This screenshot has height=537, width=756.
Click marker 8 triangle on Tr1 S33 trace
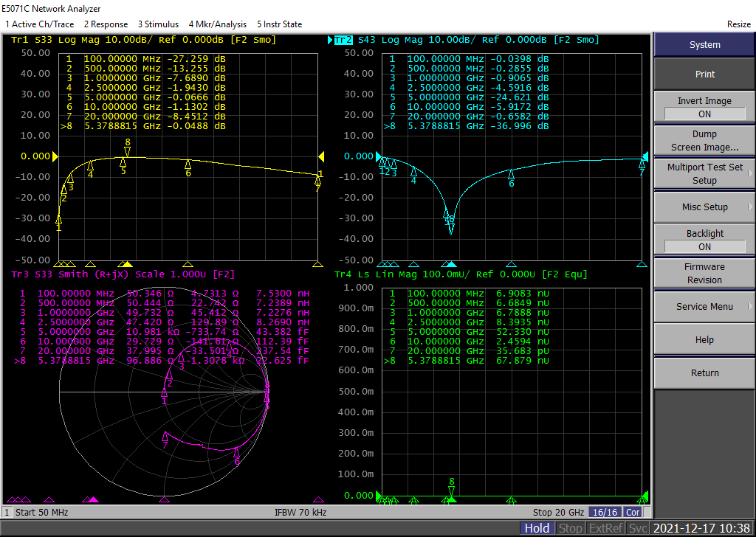tap(128, 151)
